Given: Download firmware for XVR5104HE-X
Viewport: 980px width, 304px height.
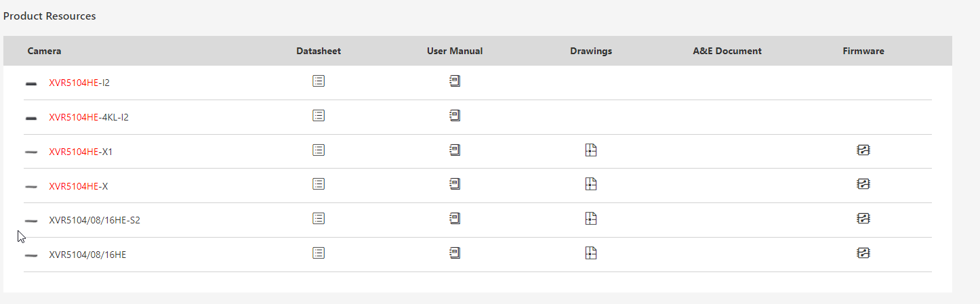Looking at the screenshot, I should [x=863, y=184].
